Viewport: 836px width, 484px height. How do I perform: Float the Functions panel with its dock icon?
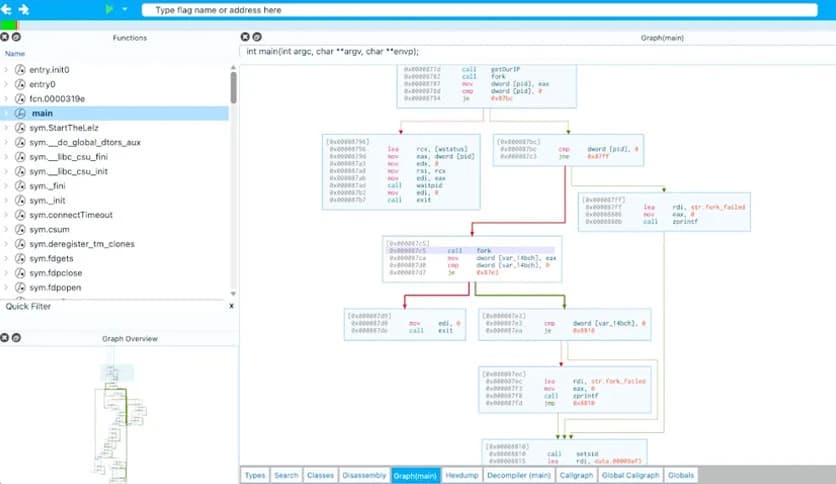pos(17,37)
